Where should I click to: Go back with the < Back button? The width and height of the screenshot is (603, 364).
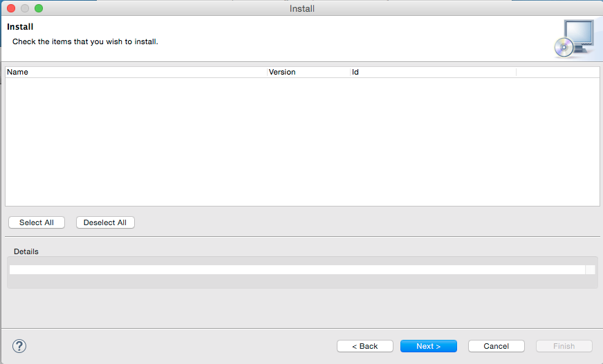[365, 346]
